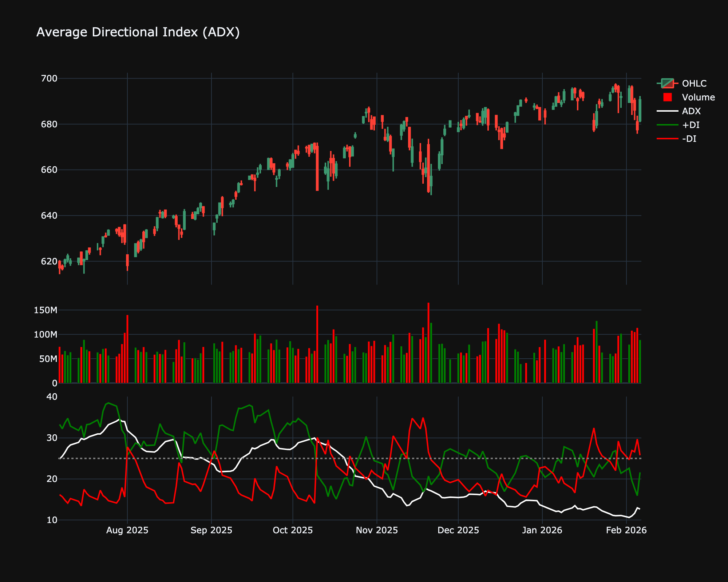Click the green +DI legend line
The image size is (728, 582).
[x=667, y=125]
